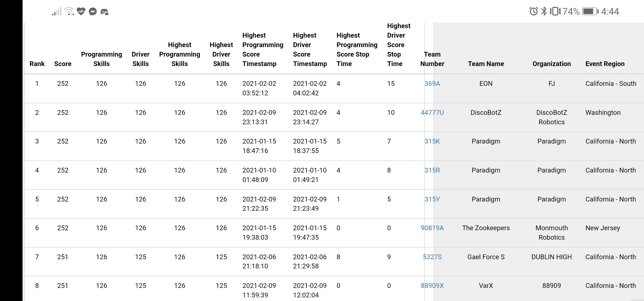The height and width of the screenshot is (301, 644).
Task: Select team name DiscoBotZ
Action: [486, 113]
